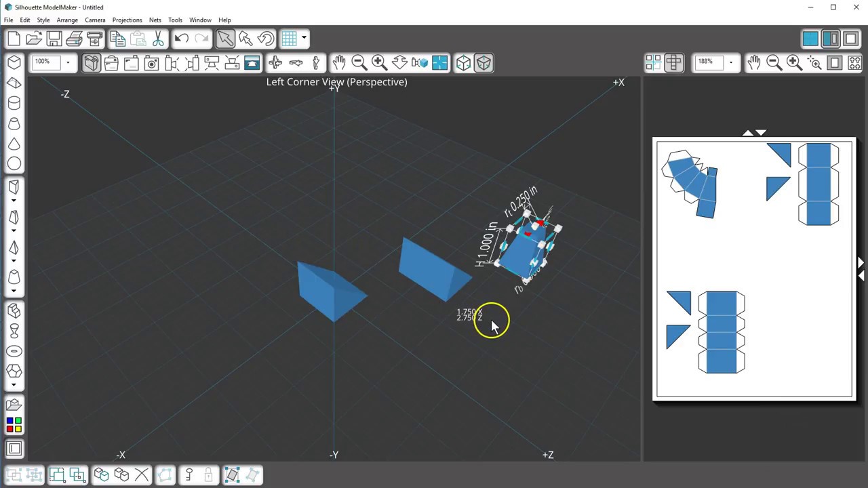
Task: Expand panel with down arrow above page
Action: pos(761,133)
